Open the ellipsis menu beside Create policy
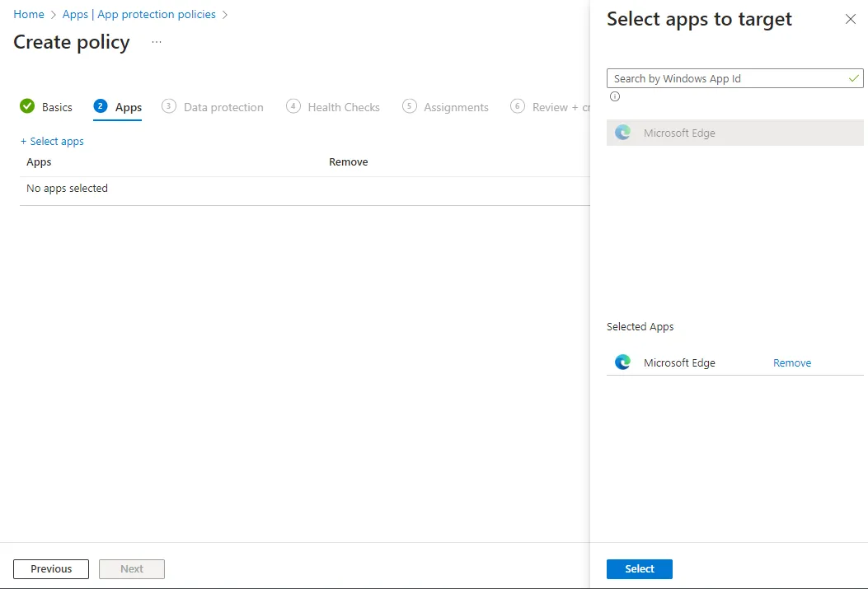868x589 pixels. 157,42
